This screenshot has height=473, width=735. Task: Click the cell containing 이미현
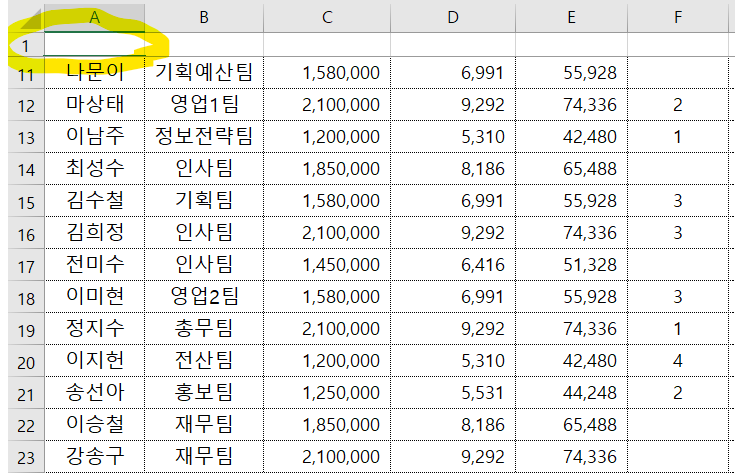point(94,296)
